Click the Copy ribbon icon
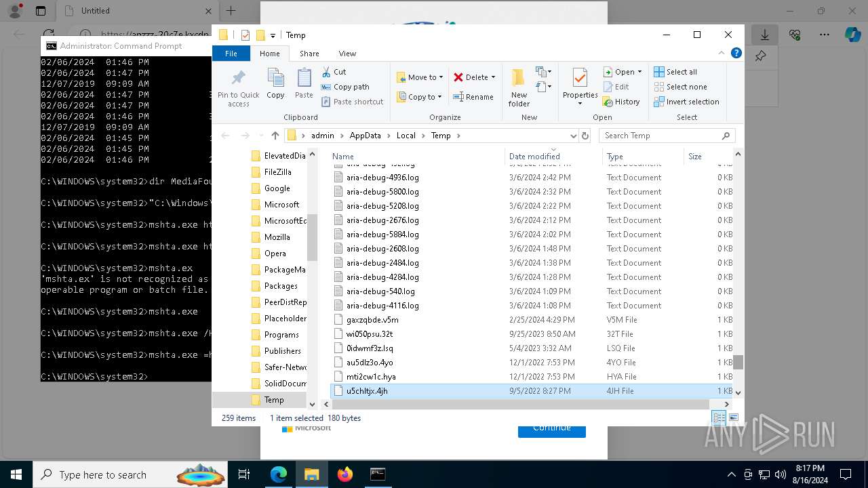The width and height of the screenshot is (868, 488). point(275,84)
